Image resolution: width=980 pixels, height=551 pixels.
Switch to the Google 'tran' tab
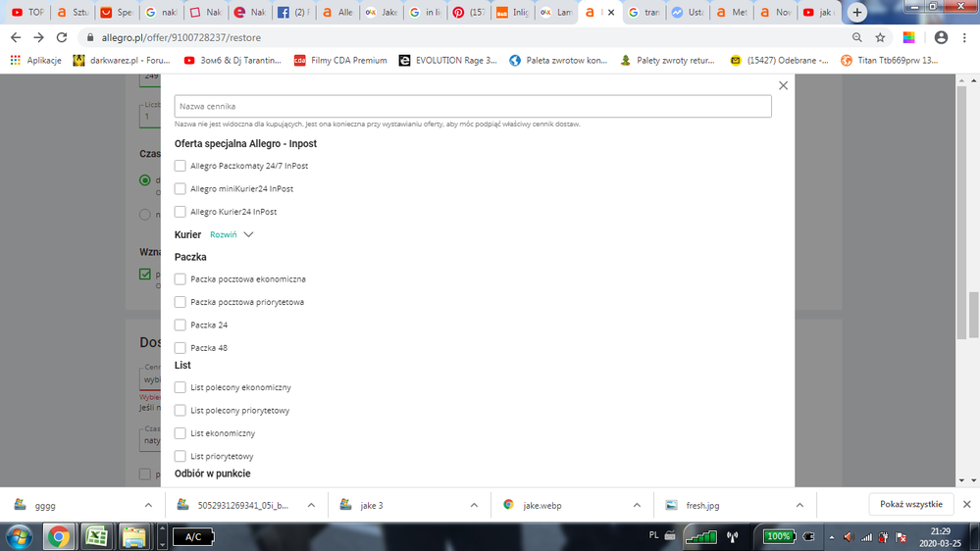coord(644,12)
